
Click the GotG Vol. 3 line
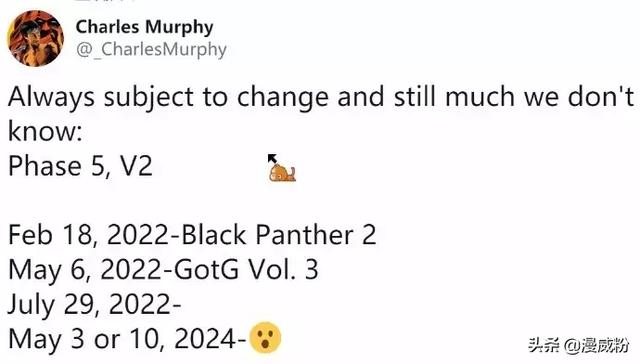click(x=163, y=270)
